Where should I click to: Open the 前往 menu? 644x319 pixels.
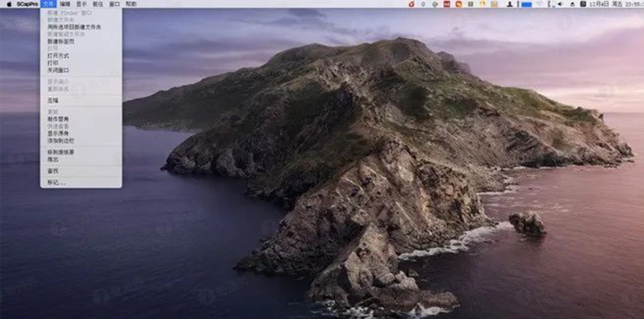coord(98,4)
